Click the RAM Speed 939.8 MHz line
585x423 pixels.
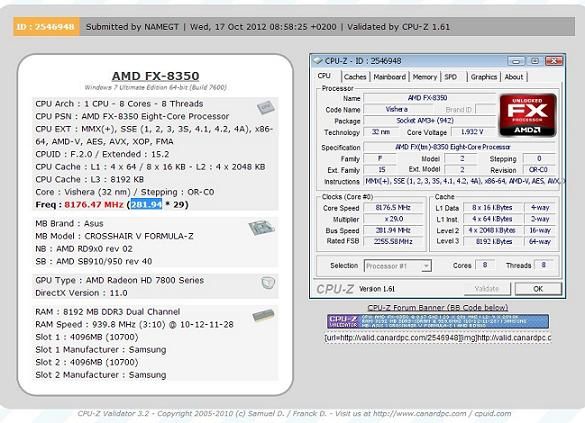click(134, 325)
